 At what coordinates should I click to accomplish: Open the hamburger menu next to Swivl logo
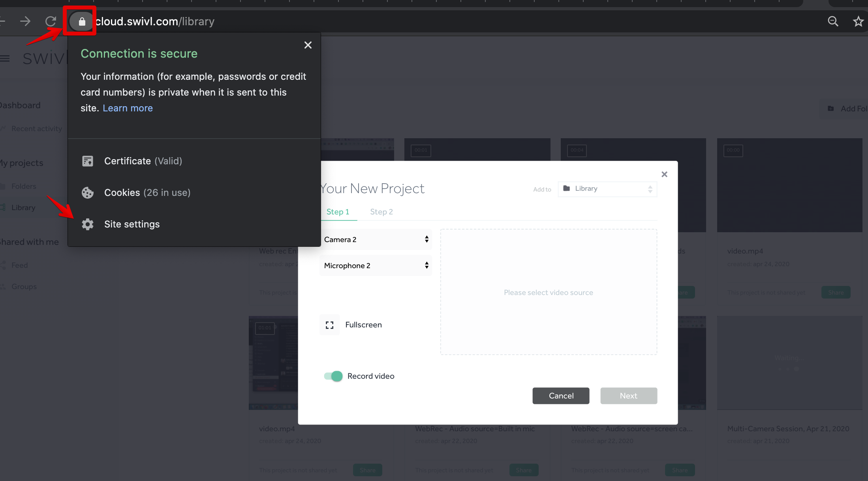tap(5, 58)
